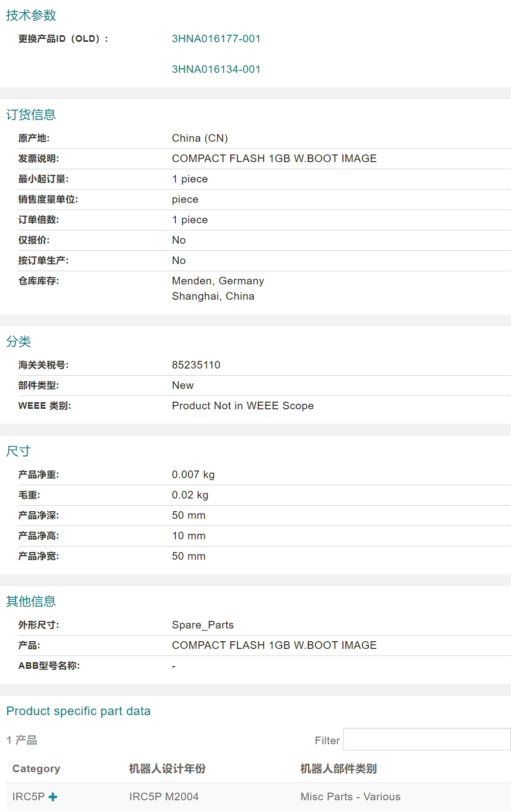
Task: Click into the Filter text box
Action: [426, 739]
